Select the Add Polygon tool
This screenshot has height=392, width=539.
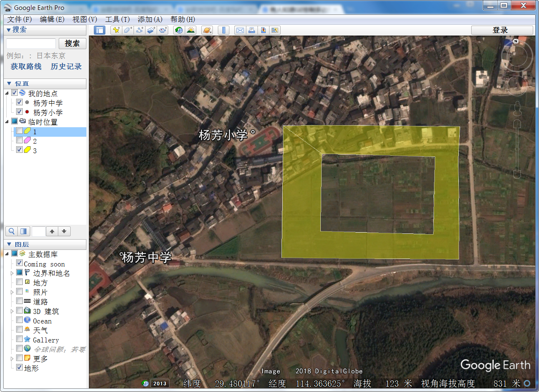[x=128, y=30]
